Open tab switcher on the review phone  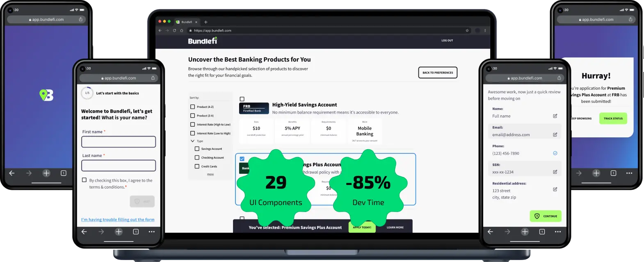pyautogui.click(x=542, y=232)
